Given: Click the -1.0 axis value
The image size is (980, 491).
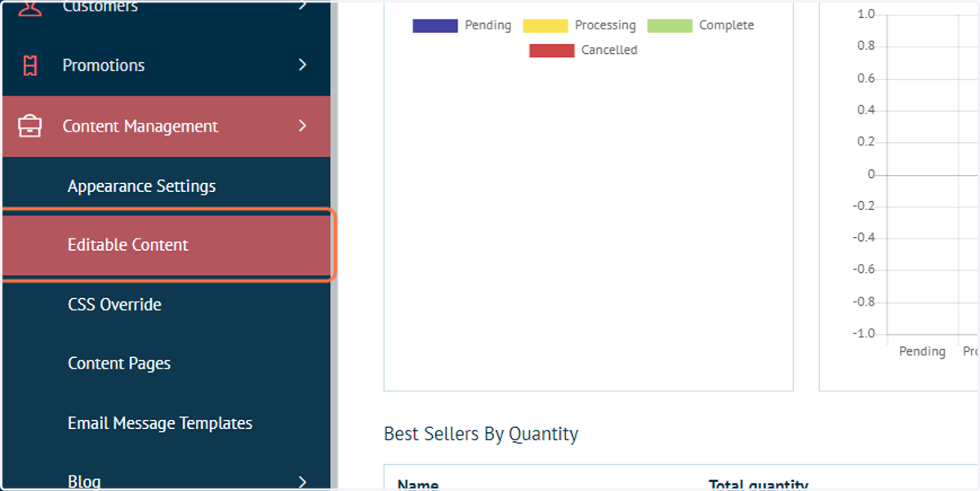Looking at the screenshot, I should click(864, 334).
